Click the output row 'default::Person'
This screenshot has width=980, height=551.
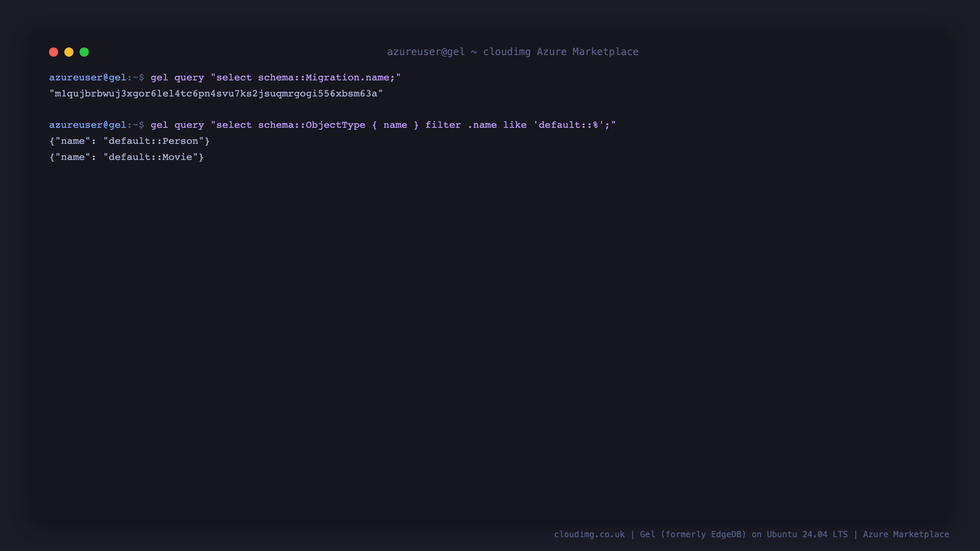point(129,141)
